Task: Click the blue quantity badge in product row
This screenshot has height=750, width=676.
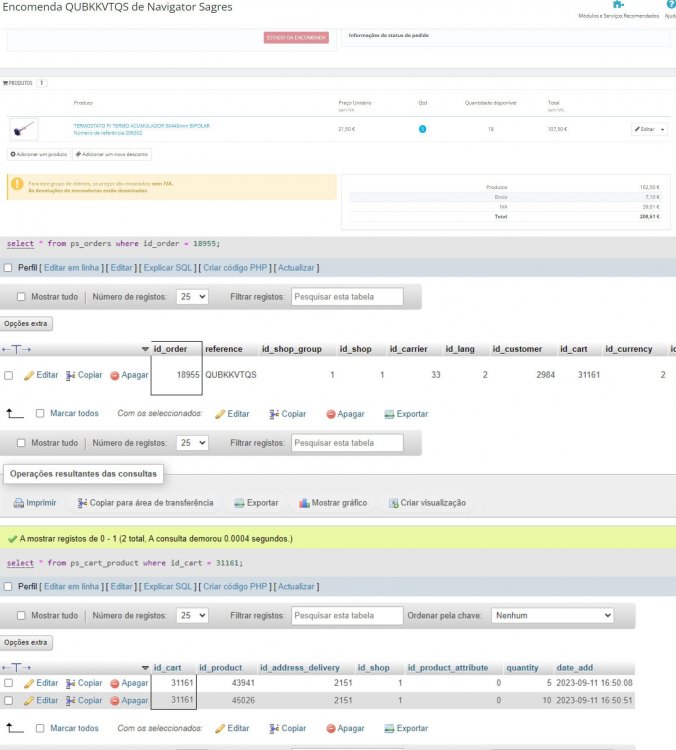Action: [422, 129]
